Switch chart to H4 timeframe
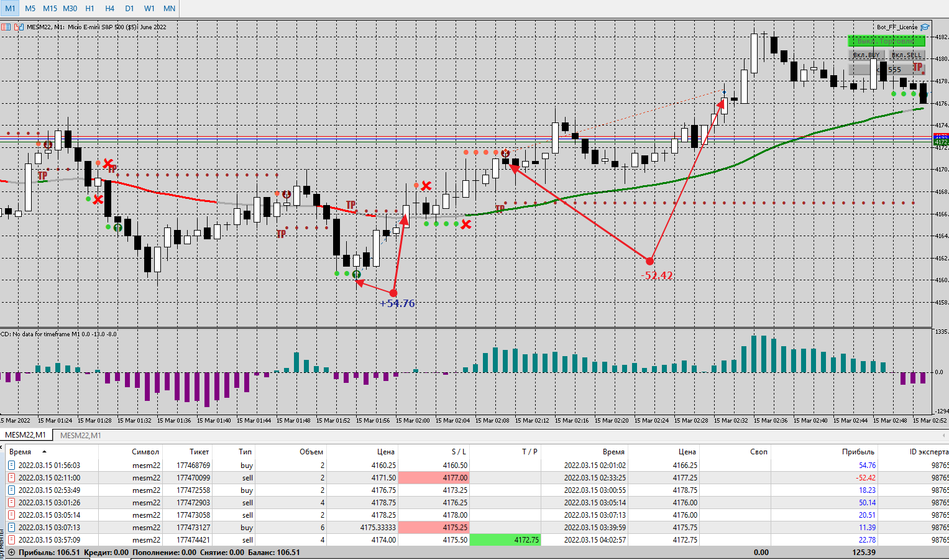The height and width of the screenshot is (560, 949). [x=110, y=8]
